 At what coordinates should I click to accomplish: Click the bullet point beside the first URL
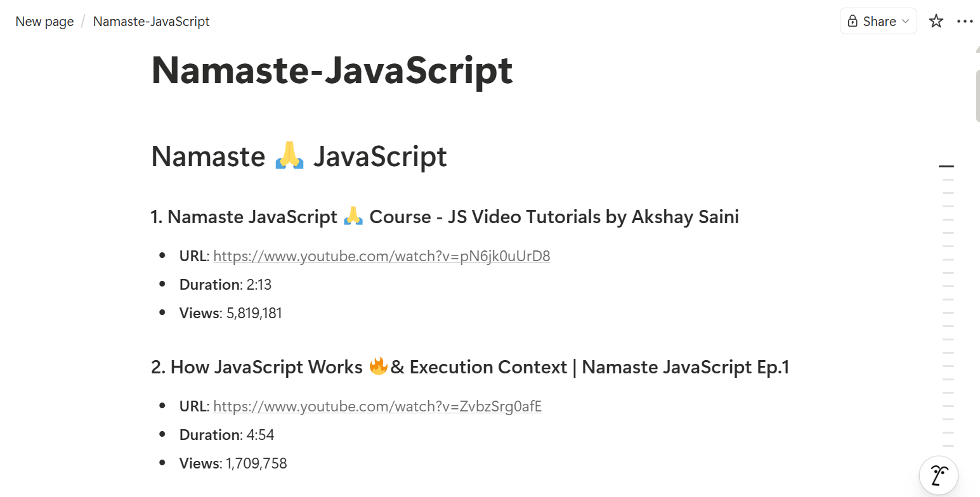(162, 255)
